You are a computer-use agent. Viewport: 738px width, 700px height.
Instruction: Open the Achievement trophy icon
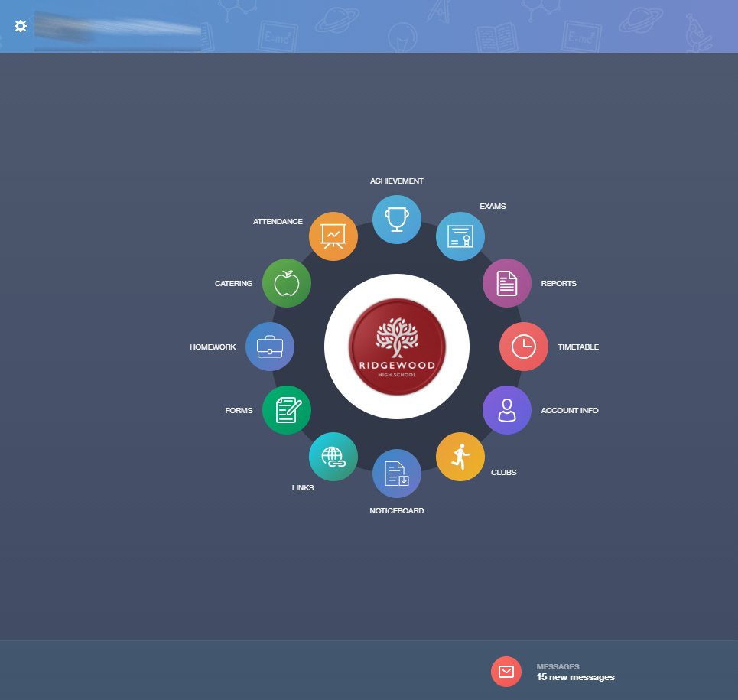pos(396,219)
